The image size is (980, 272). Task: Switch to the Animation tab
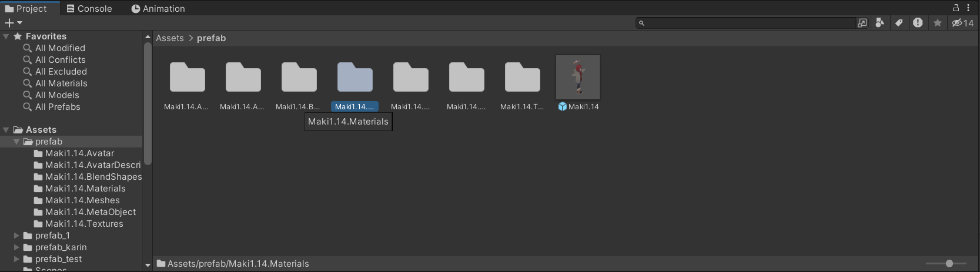pyautogui.click(x=158, y=9)
